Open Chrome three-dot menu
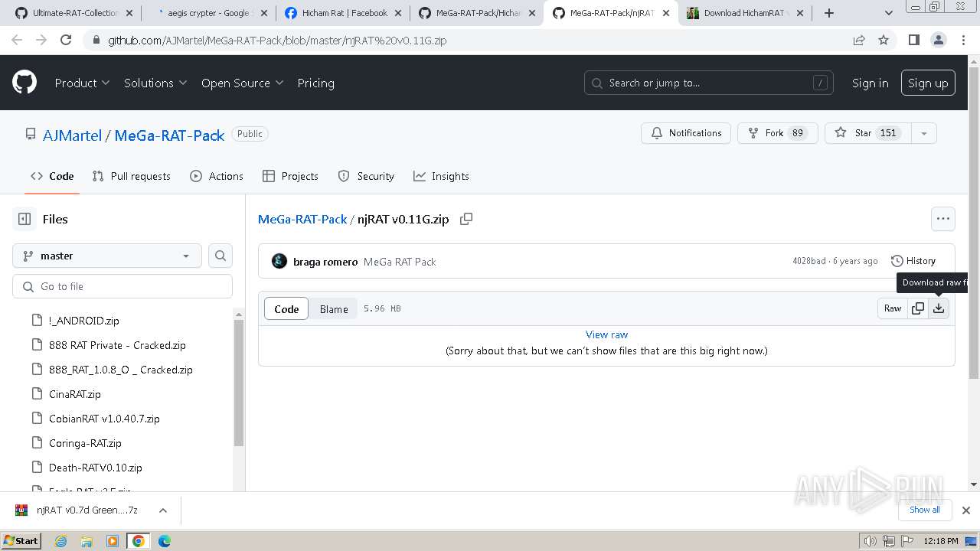Screen dimensions: 980x551 point(962,40)
